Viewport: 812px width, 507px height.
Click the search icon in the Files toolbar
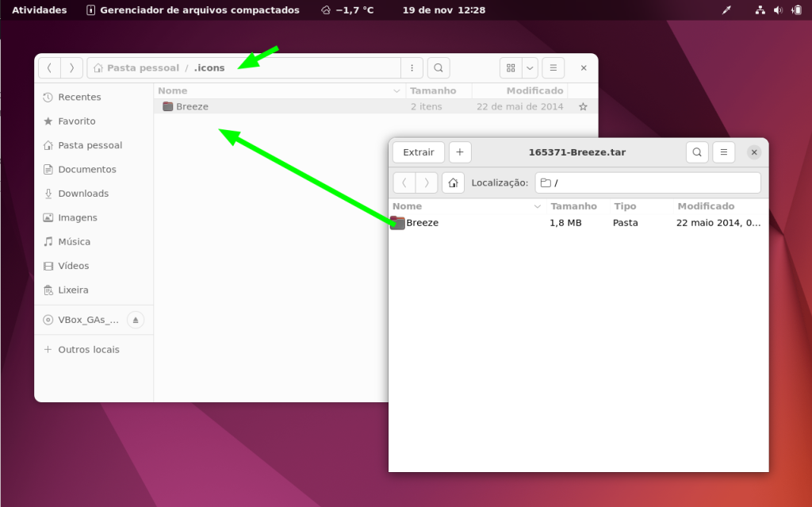click(x=438, y=67)
